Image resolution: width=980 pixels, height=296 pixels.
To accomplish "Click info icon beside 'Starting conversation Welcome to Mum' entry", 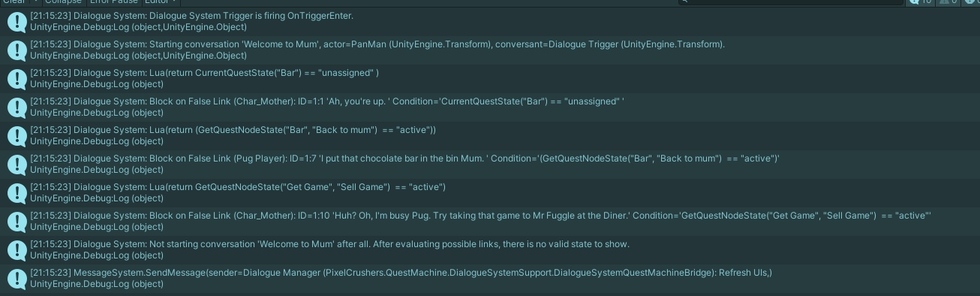I will 17,50.
